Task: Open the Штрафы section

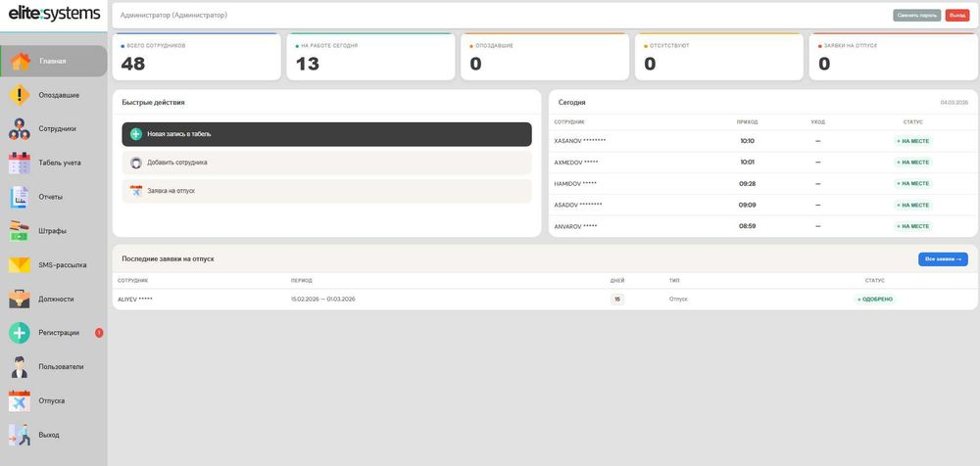Action: 54,231
